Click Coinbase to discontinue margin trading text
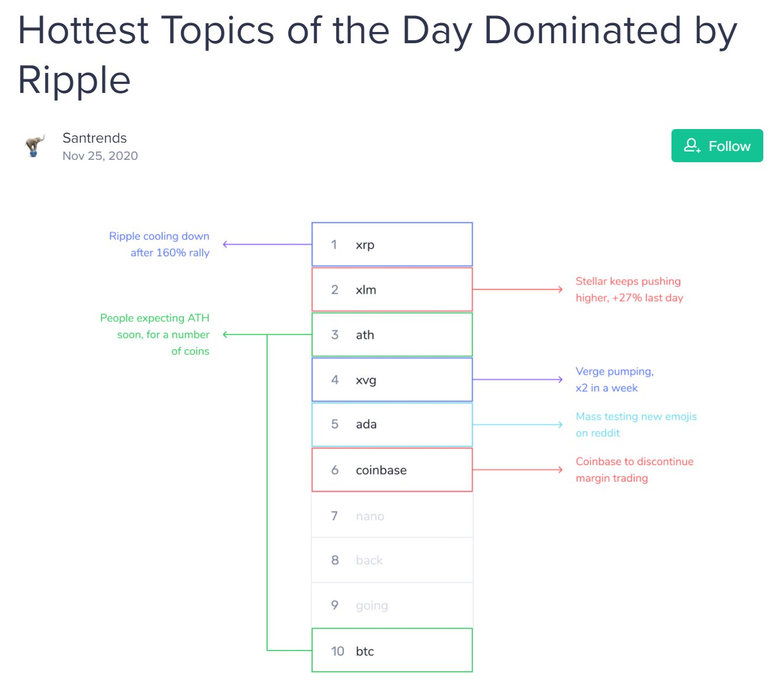 (634, 469)
